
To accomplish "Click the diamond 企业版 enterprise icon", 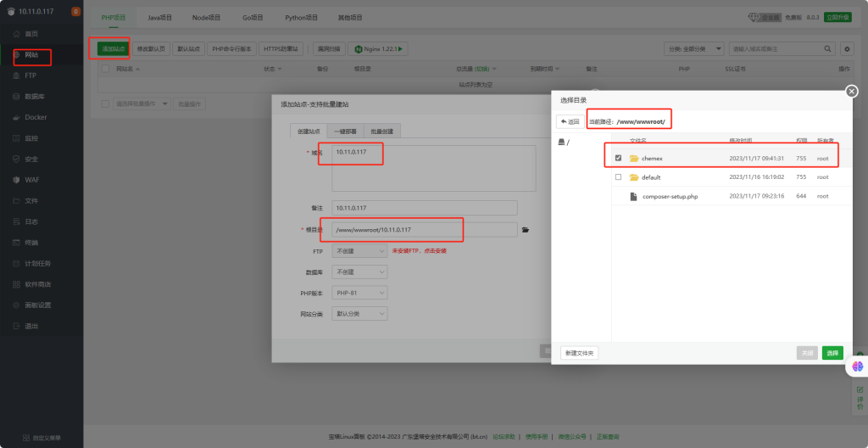I will (753, 17).
